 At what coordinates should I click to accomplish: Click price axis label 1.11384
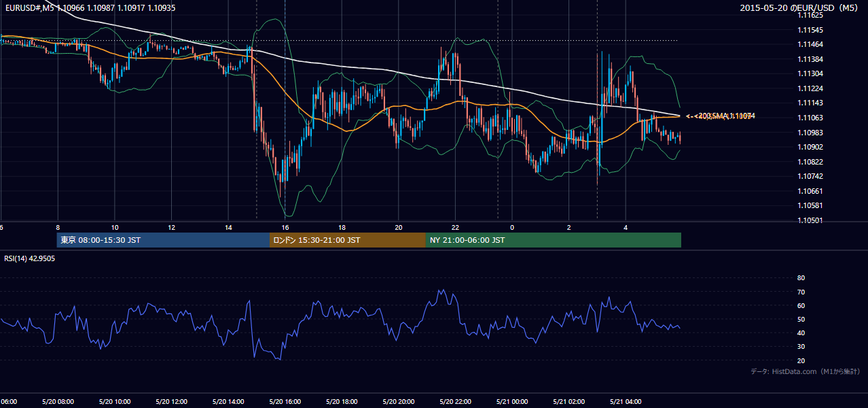[810, 59]
